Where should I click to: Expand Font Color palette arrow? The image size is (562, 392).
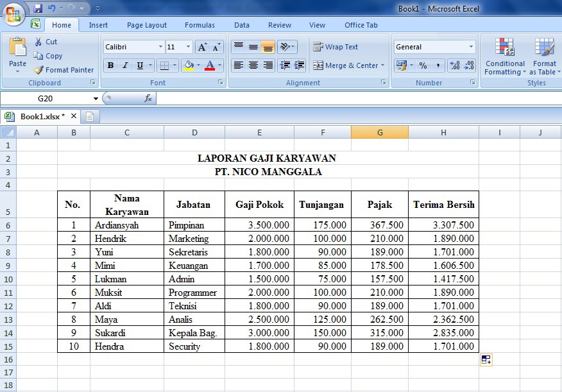[x=219, y=65]
